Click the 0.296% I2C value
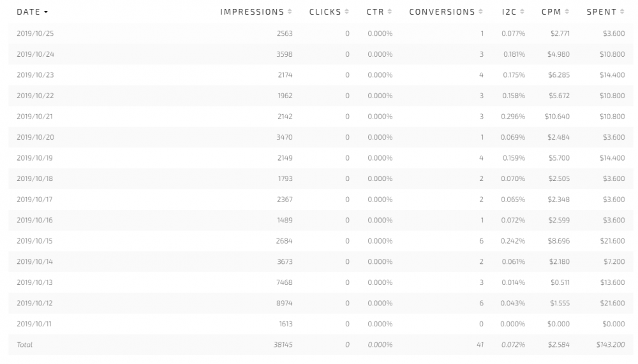 [x=514, y=117]
